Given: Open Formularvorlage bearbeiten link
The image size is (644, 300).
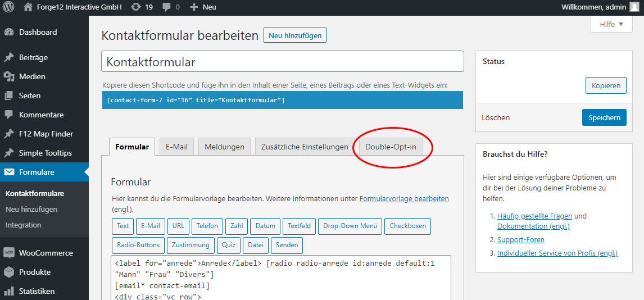Looking at the screenshot, I should tap(404, 199).
